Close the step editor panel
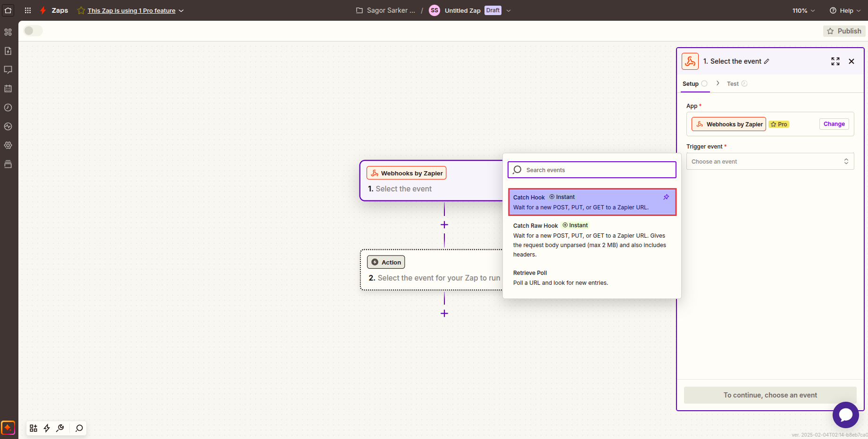Viewport: 868px width, 439px height. point(851,61)
